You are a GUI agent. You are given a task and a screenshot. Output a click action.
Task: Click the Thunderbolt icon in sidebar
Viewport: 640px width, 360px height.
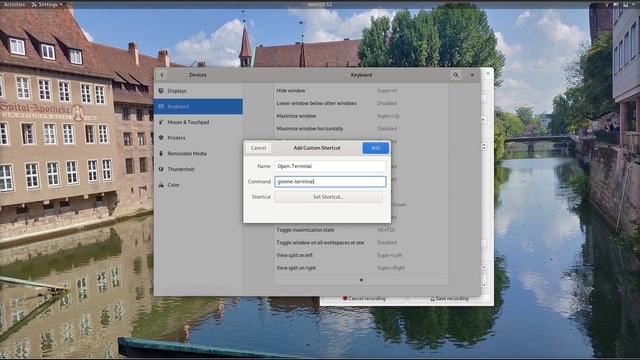point(161,169)
